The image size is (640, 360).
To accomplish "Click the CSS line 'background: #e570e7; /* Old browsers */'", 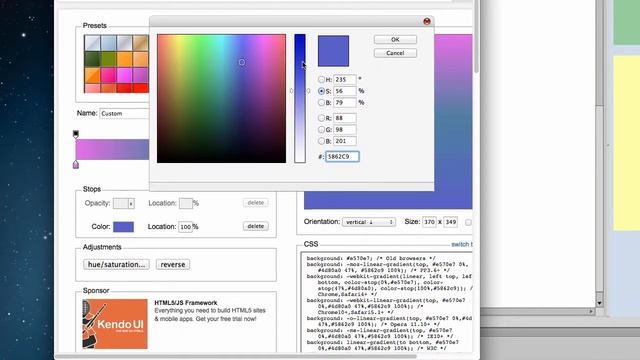I will click(371, 258).
